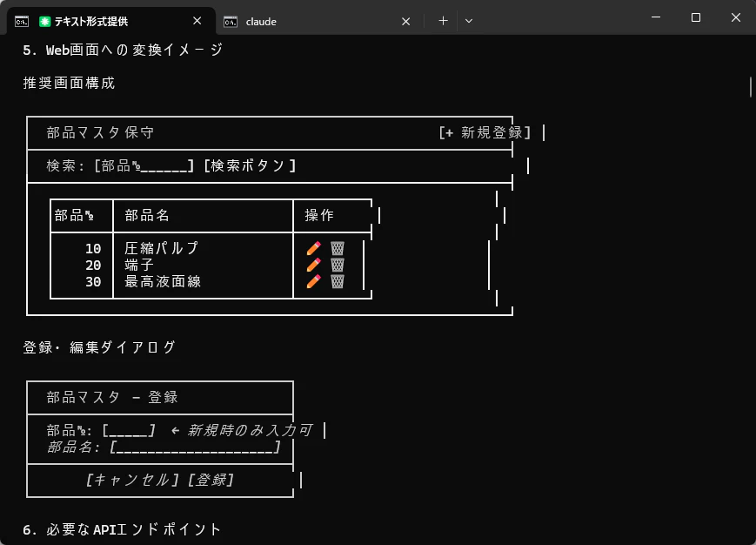This screenshot has height=545, width=756.
Task: Switch to the claude tab
Action: [319, 21]
